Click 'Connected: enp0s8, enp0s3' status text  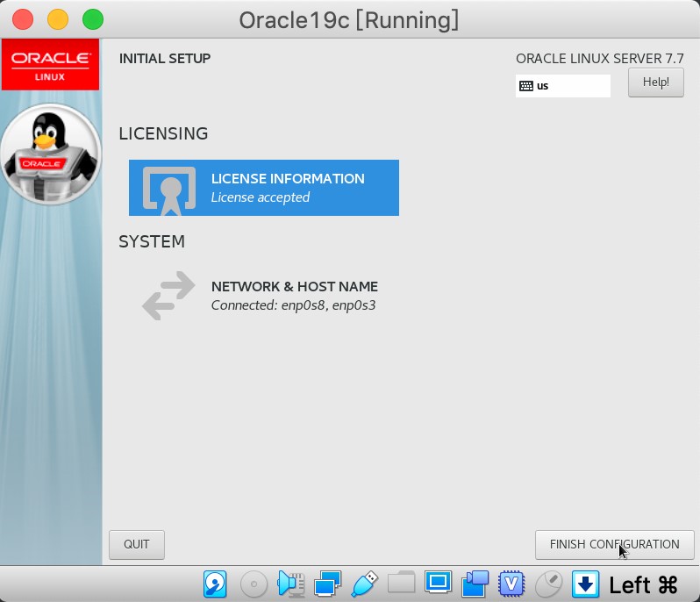click(x=293, y=305)
